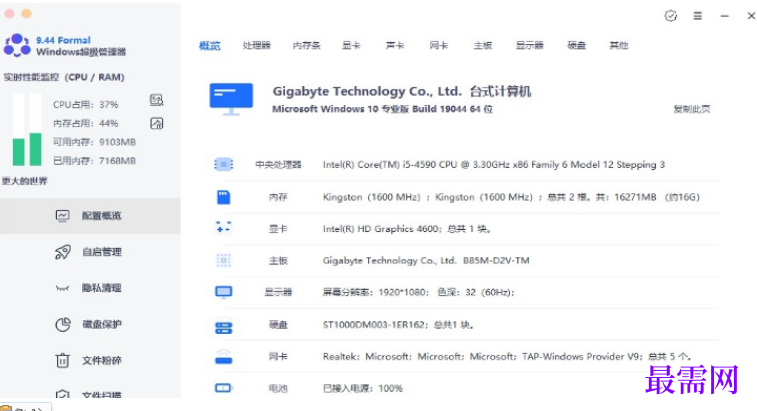Click the 磁盘保护 pie chart icon
The width and height of the screenshot is (757, 411).
63,325
